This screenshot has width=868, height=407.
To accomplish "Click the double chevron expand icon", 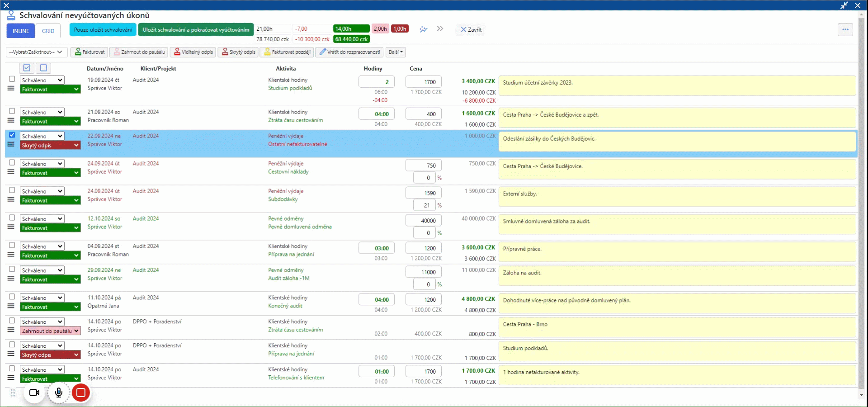I will pyautogui.click(x=440, y=29).
